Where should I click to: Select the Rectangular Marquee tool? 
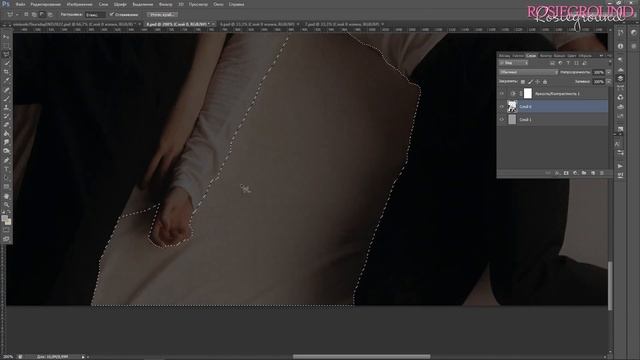click(x=6, y=45)
